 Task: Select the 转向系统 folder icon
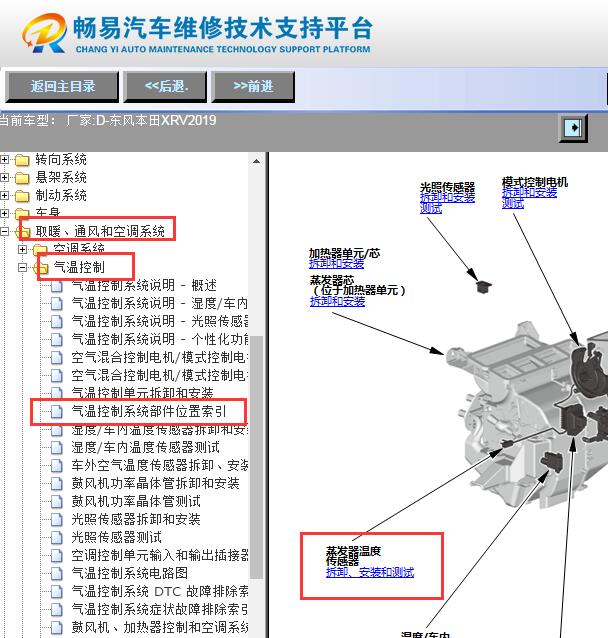click(22, 160)
